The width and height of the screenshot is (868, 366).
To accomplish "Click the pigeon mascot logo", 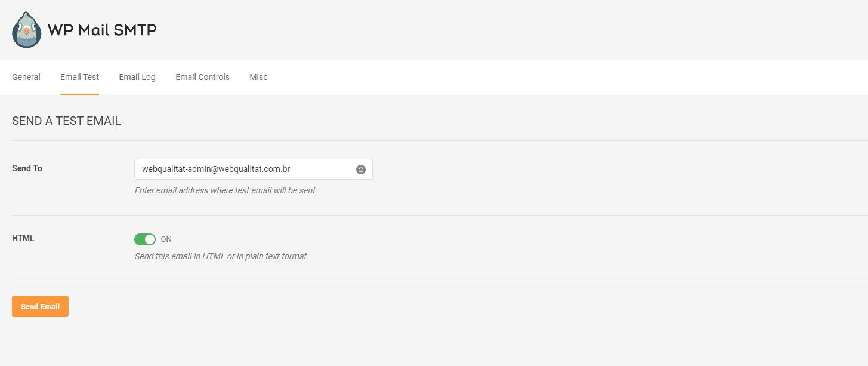I will [26, 30].
